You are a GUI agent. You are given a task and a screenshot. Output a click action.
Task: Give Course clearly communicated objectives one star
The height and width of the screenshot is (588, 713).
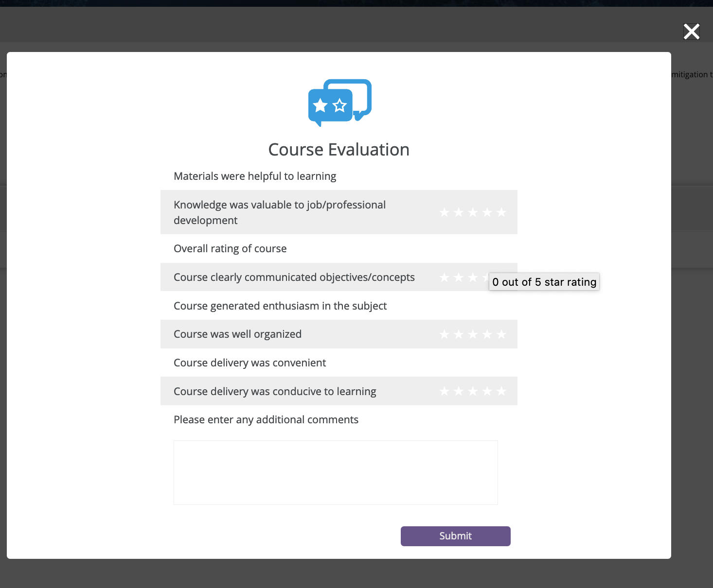(444, 277)
